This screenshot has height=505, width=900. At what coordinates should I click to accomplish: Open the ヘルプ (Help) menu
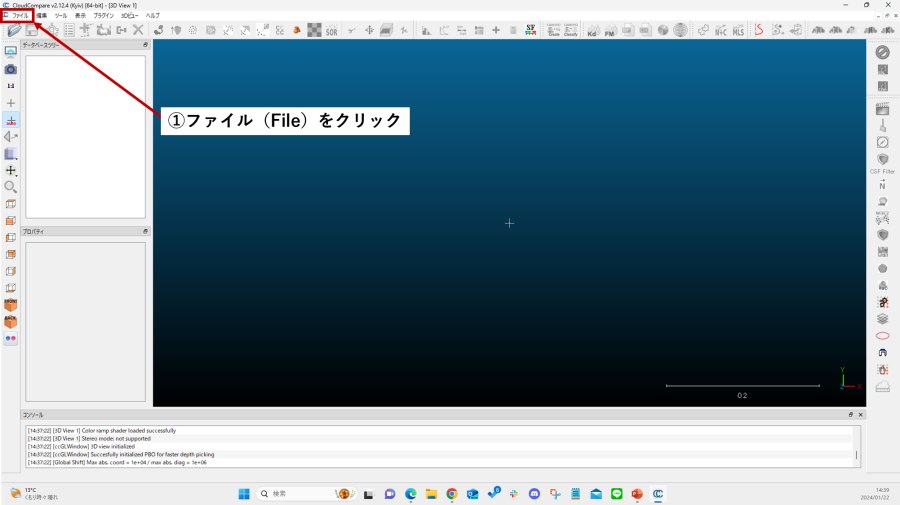(x=153, y=15)
